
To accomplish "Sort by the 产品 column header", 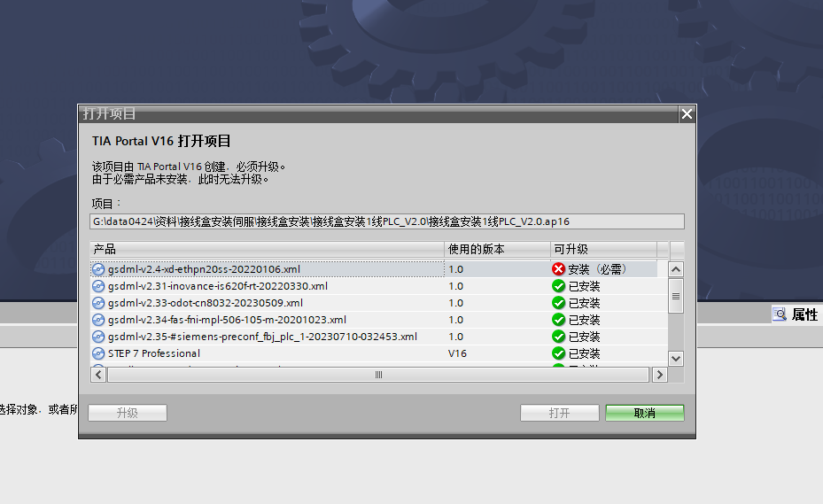I will [266, 249].
